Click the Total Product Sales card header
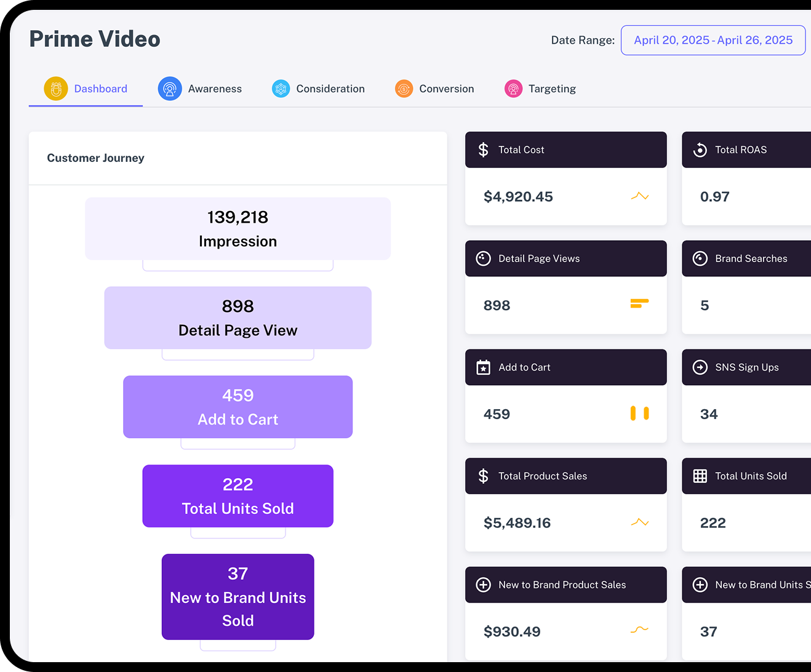Viewport: 811px width, 672px height. [x=566, y=476]
